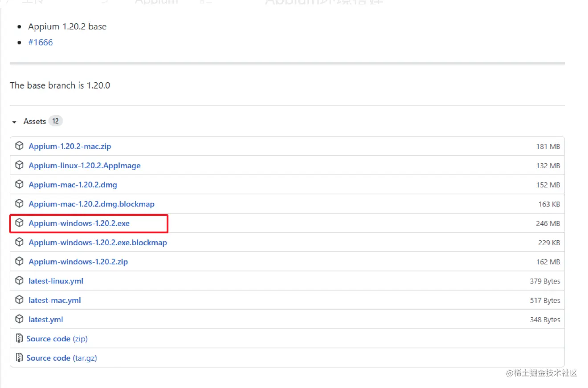Click package icon beside Appium-windows-1.20.2.exe.blockmap

[19, 242]
